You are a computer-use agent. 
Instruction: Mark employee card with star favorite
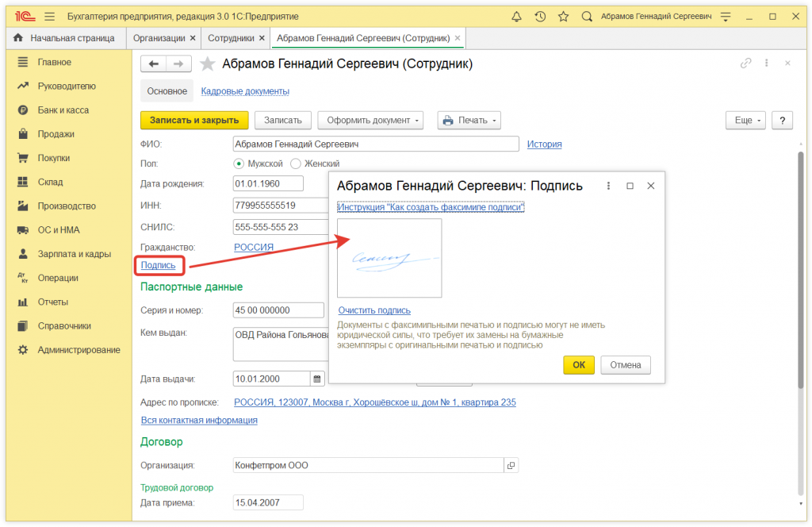(207, 64)
